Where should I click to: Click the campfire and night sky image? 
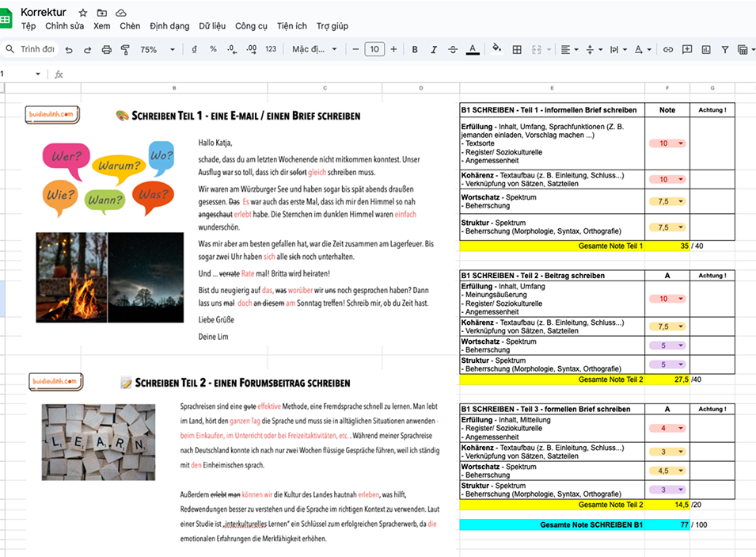point(110,277)
